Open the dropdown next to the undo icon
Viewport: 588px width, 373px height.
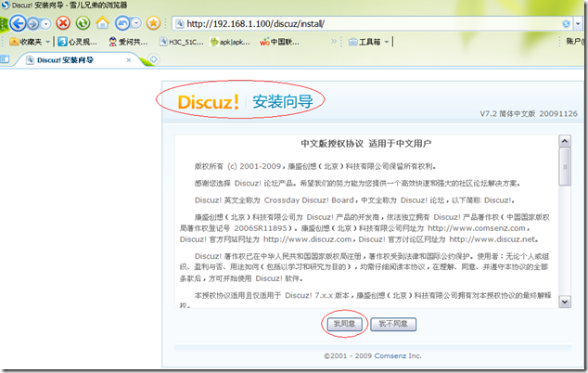(x=136, y=23)
